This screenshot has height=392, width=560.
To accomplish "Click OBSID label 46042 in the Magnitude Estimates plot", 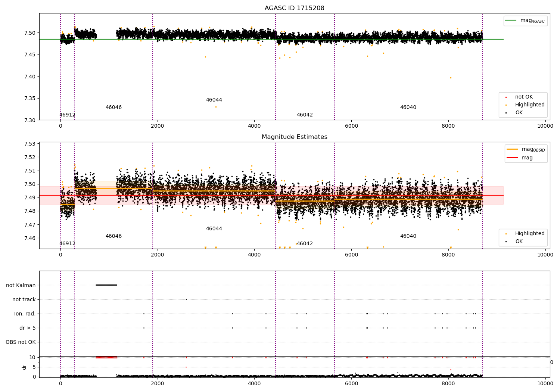I will tap(305, 244).
